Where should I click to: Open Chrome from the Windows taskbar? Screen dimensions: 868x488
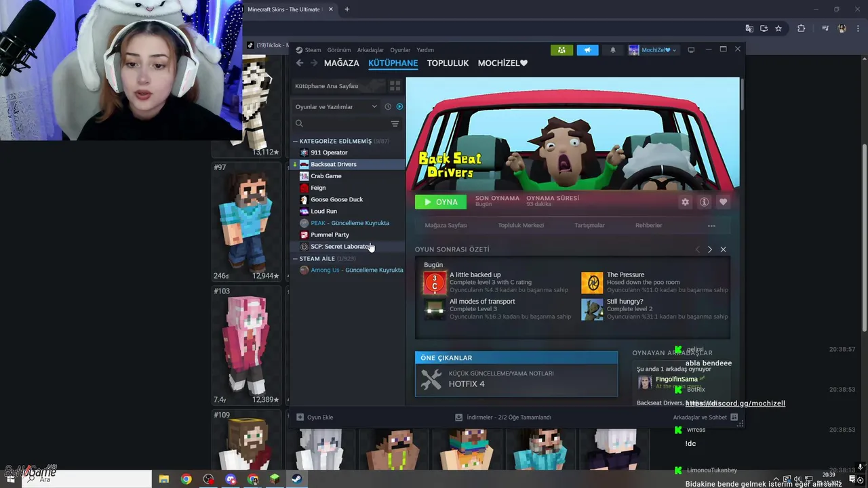[186, 479]
